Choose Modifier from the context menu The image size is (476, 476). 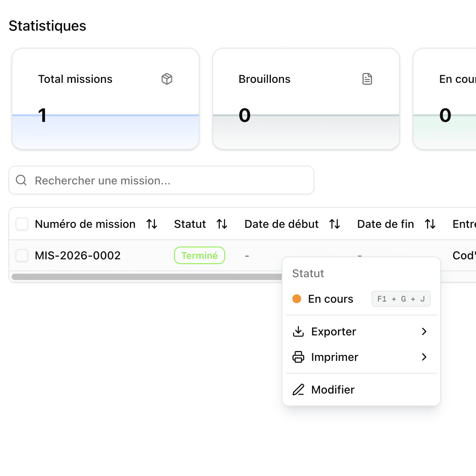click(x=333, y=390)
